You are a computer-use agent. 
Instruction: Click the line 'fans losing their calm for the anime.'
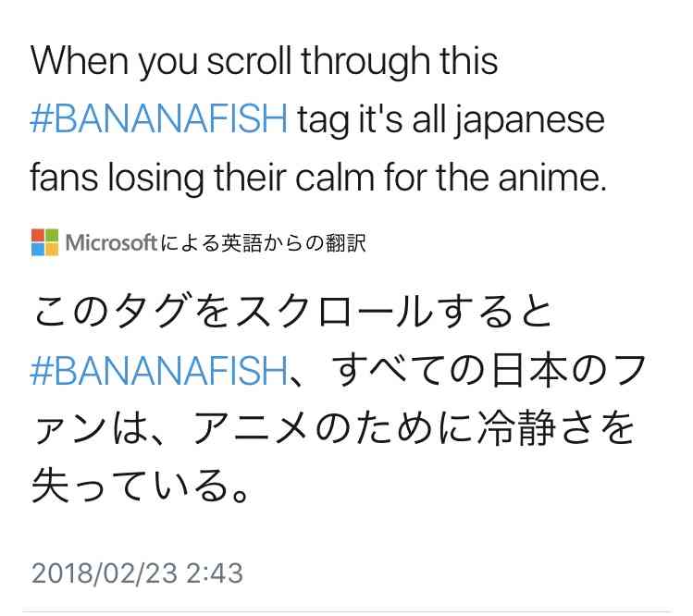[318, 179]
